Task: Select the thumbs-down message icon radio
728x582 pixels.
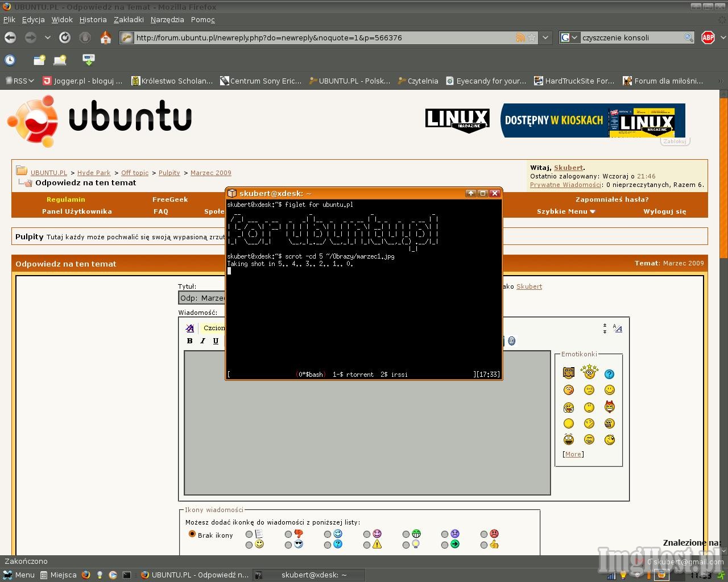Action: (x=288, y=534)
